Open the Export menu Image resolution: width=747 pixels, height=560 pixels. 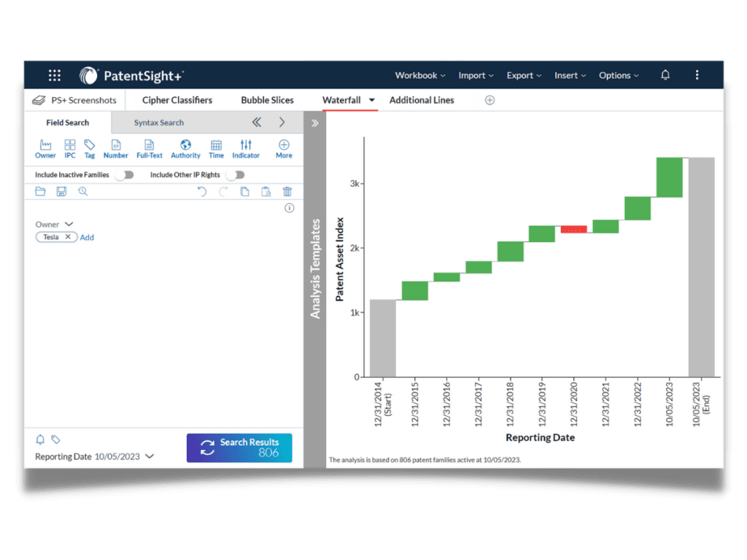524,75
